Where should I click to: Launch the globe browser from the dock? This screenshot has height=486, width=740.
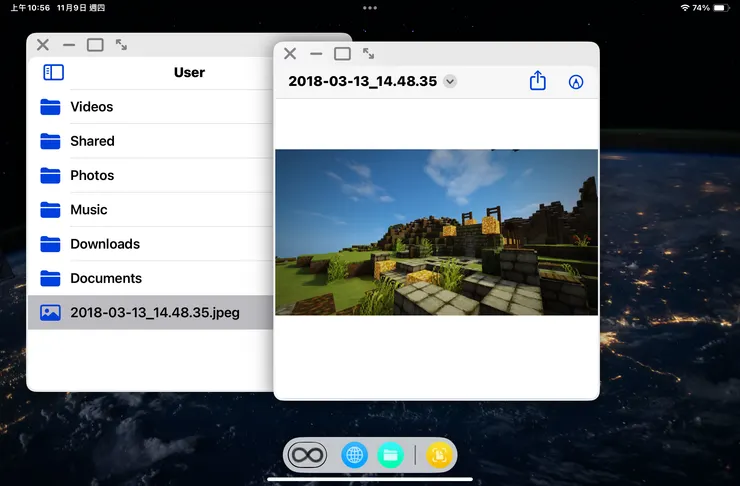[x=354, y=455]
